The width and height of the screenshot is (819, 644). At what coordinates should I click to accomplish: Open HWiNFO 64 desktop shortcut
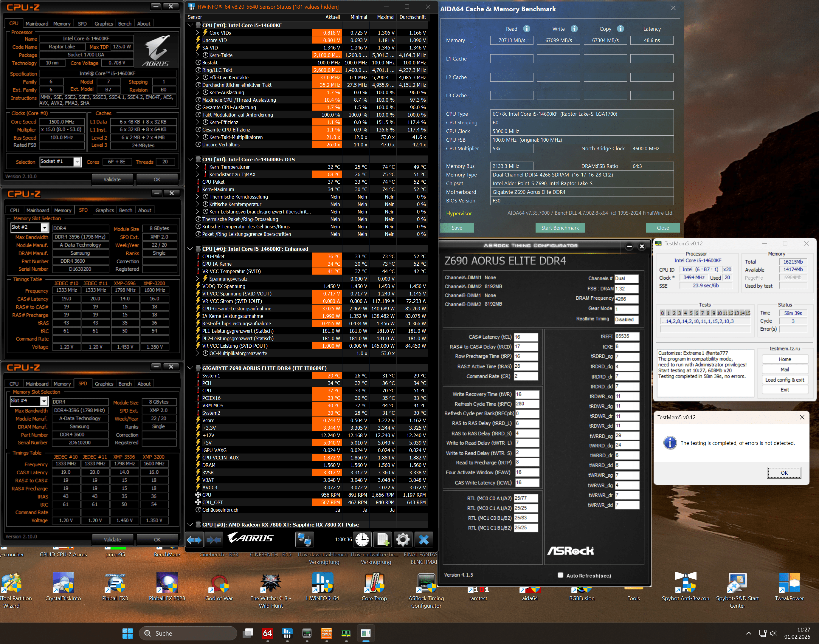tap(322, 583)
